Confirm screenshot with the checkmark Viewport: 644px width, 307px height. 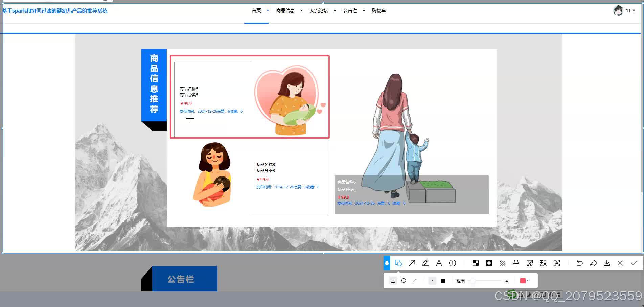click(x=634, y=263)
